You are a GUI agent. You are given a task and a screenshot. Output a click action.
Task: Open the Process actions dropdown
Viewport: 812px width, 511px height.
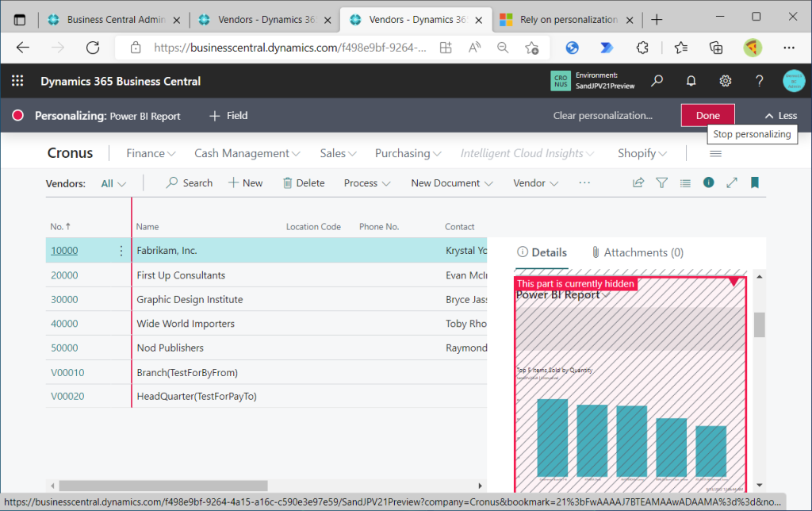366,183
